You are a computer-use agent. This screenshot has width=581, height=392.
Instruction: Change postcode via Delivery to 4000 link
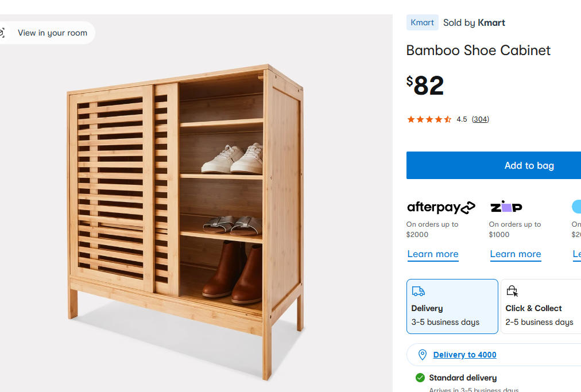pos(464,355)
